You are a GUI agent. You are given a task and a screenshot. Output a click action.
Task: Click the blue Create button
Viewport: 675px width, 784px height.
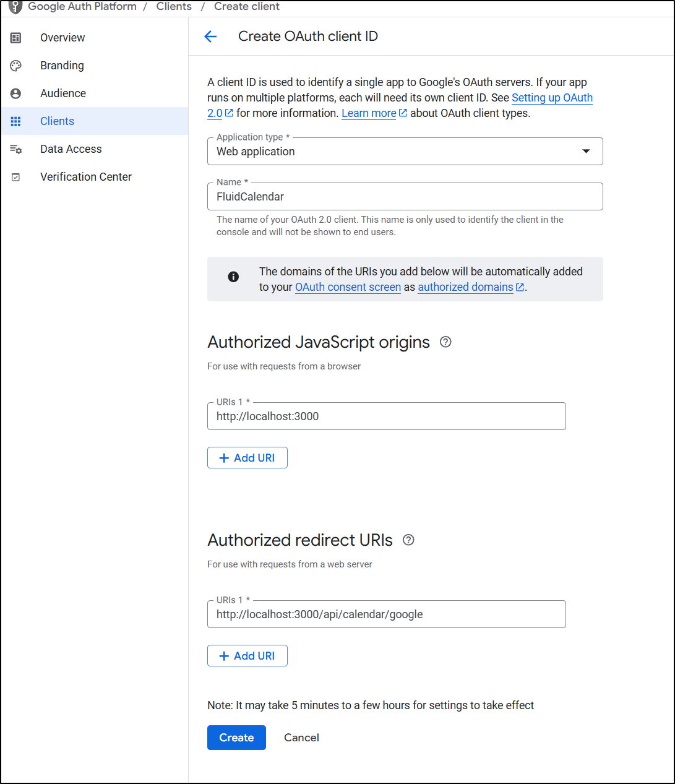(x=236, y=738)
